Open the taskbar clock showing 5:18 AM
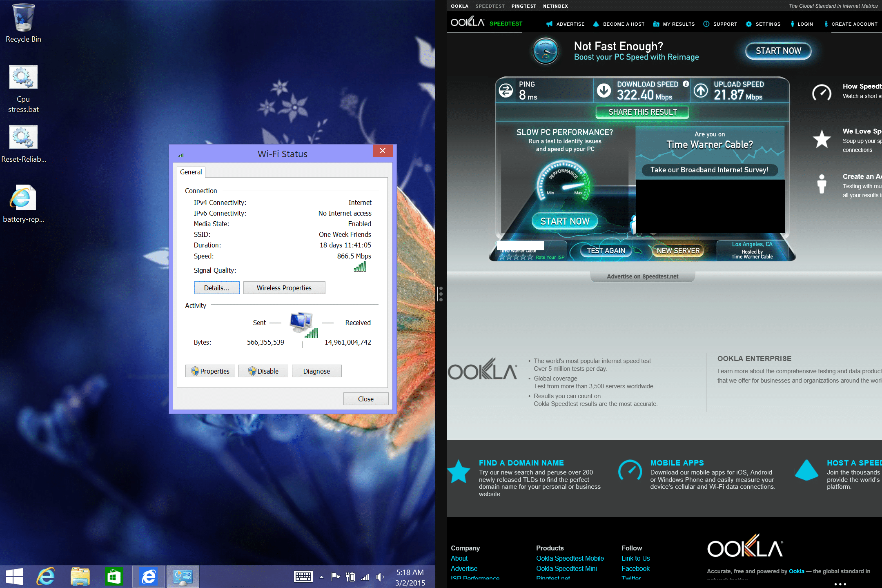Screen dimensions: 882x588 tap(410, 577)
